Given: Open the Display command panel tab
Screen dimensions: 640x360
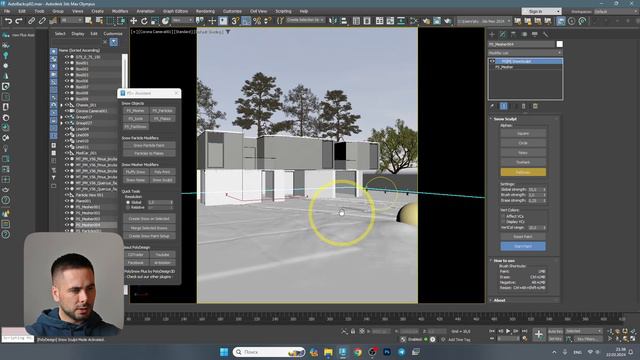Looking at the screenshot, I should pyautogui.click(x=535, y=35).
